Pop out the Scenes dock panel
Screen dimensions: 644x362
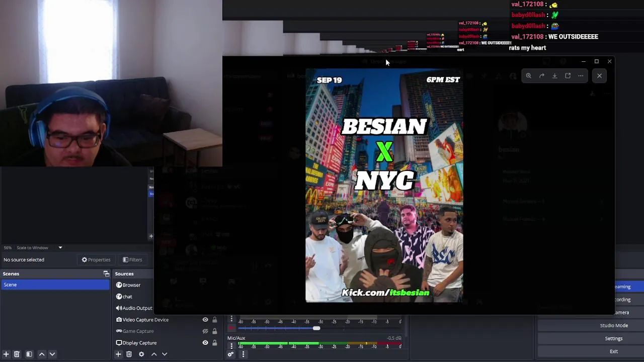coord(106,274)
